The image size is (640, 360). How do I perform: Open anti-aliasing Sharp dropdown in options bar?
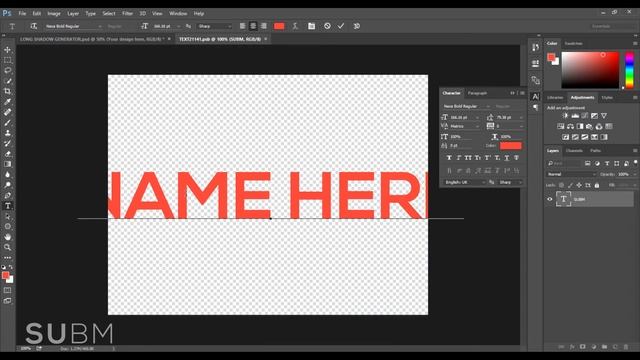point(215,26)
